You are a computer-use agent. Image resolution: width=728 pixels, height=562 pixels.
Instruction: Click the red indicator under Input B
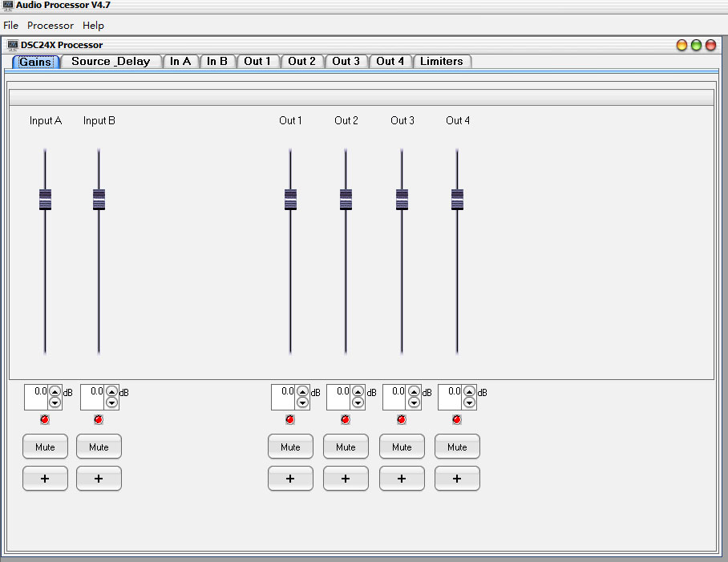click(99, 420)
